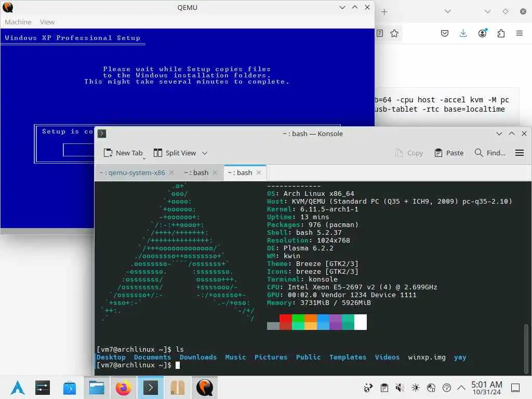Open Find in Konsole toolbar

pyautogui.click(x=490, y=153)
